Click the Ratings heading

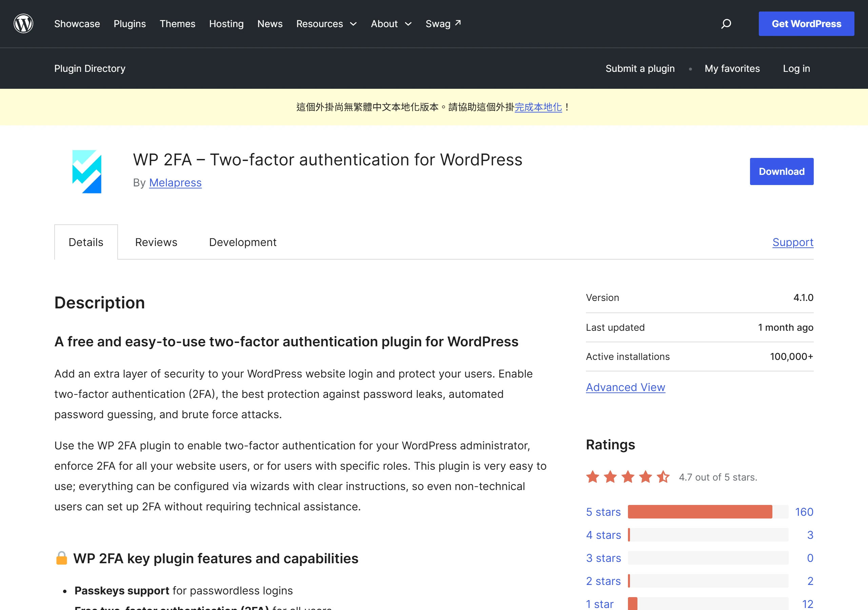point(610,445)
